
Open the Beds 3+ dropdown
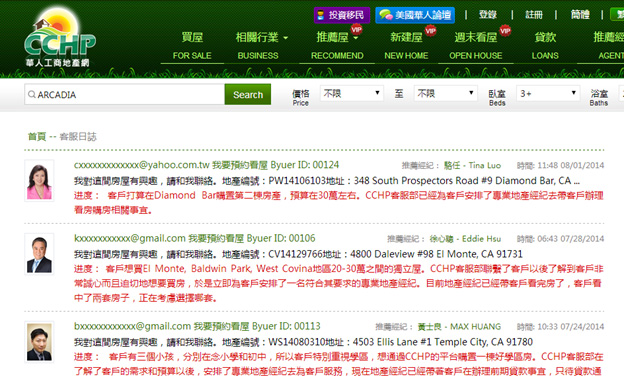point(548,93)
